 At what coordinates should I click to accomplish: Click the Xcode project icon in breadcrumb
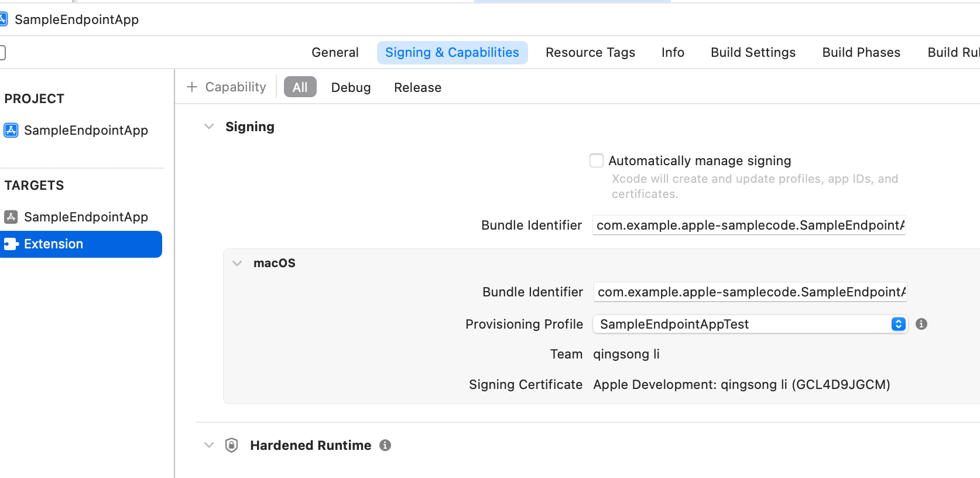(4, 19)
